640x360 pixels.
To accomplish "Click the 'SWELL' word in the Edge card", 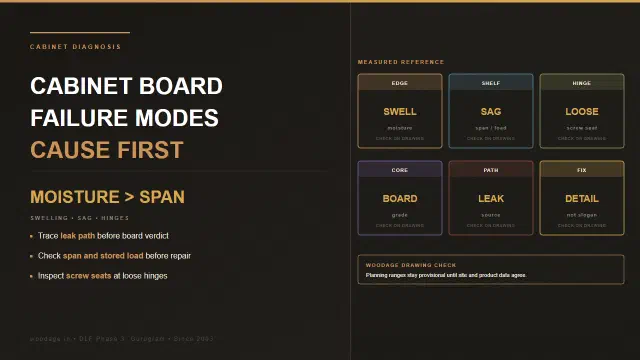I will coord(400,111).
